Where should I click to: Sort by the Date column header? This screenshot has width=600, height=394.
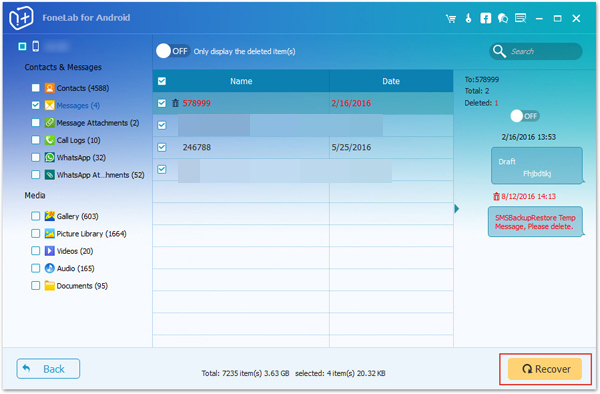(x=391, y=81)
